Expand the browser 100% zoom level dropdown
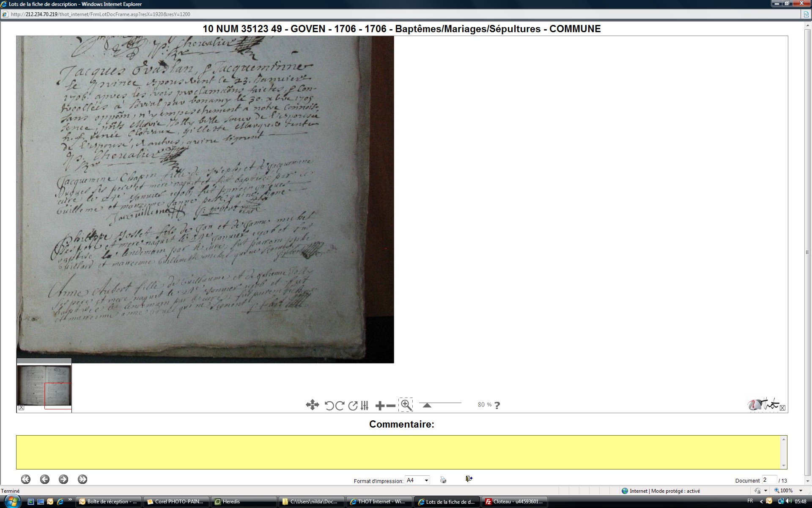Image resolution: width=812 pixels, height=508 pixels. point(801,491)
